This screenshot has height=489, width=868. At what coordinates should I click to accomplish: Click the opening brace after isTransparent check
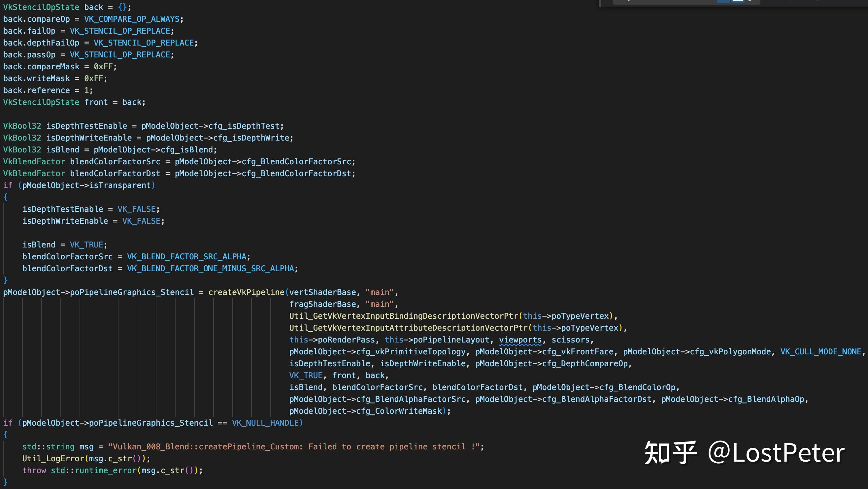tap(5, 197)
